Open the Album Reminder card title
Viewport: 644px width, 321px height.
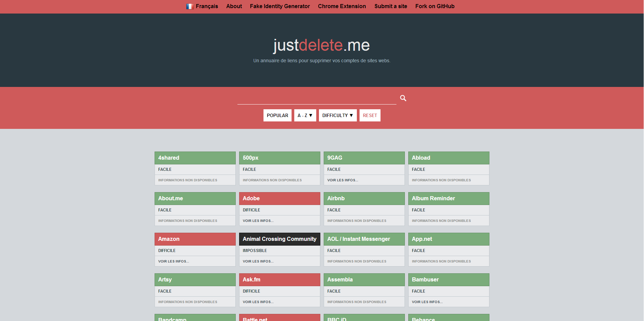[449, 199]
